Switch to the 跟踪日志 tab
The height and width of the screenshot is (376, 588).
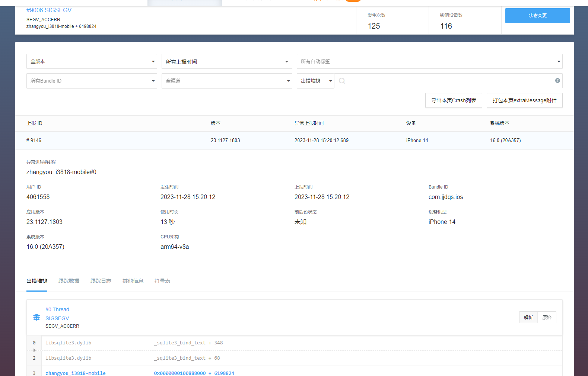click(101, 281)
